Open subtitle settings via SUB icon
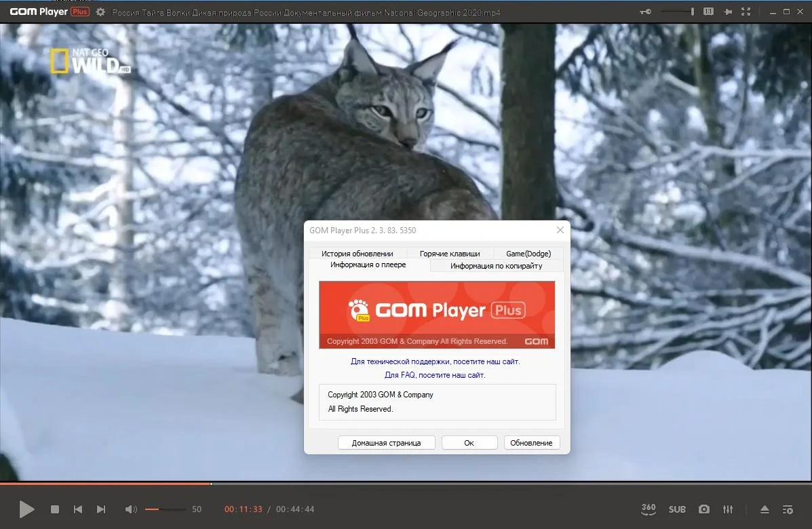 tap(677, 509)
